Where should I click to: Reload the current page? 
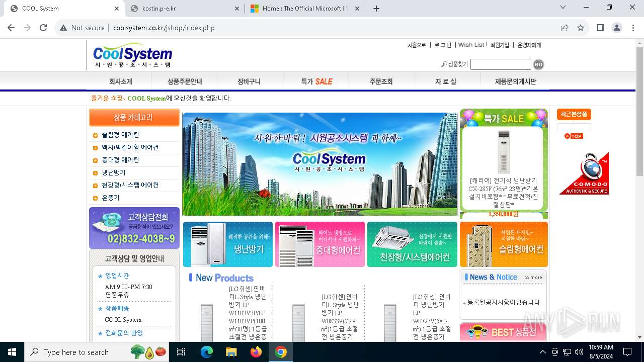click(x=43, y=28)
